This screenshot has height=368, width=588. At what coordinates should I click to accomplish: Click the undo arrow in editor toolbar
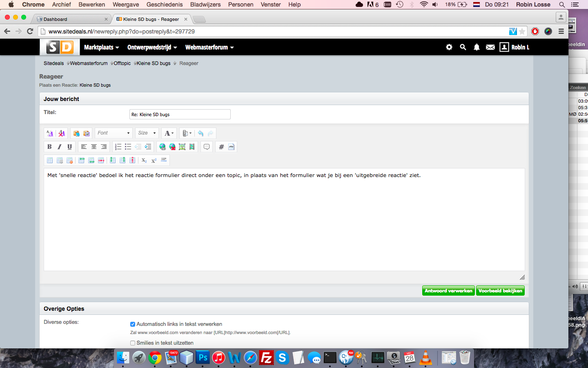[x=200, y=133]
